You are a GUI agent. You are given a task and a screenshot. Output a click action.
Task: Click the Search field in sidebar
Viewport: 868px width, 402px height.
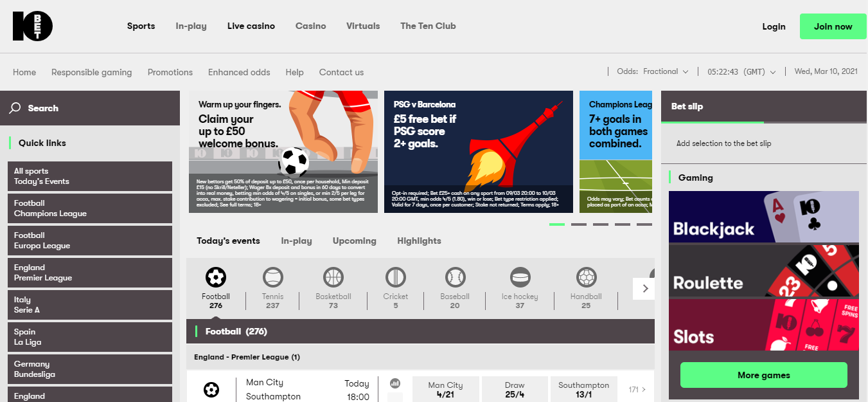coord(90,108)
